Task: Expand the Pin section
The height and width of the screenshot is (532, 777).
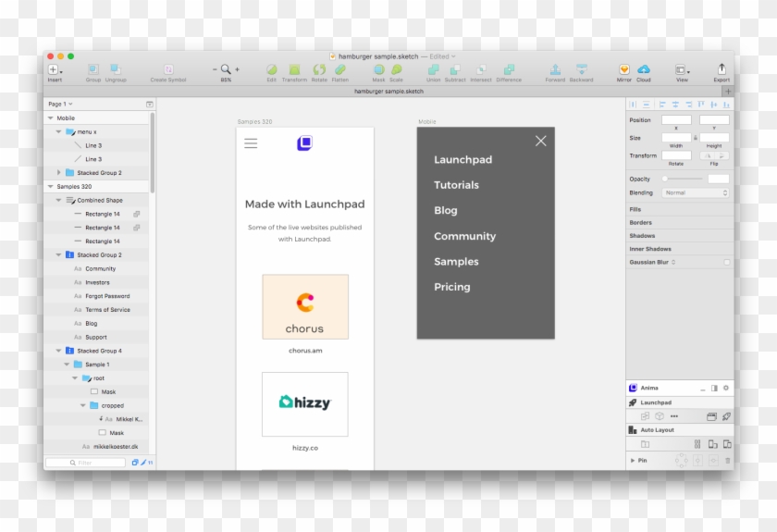Action: coord(633,461)
